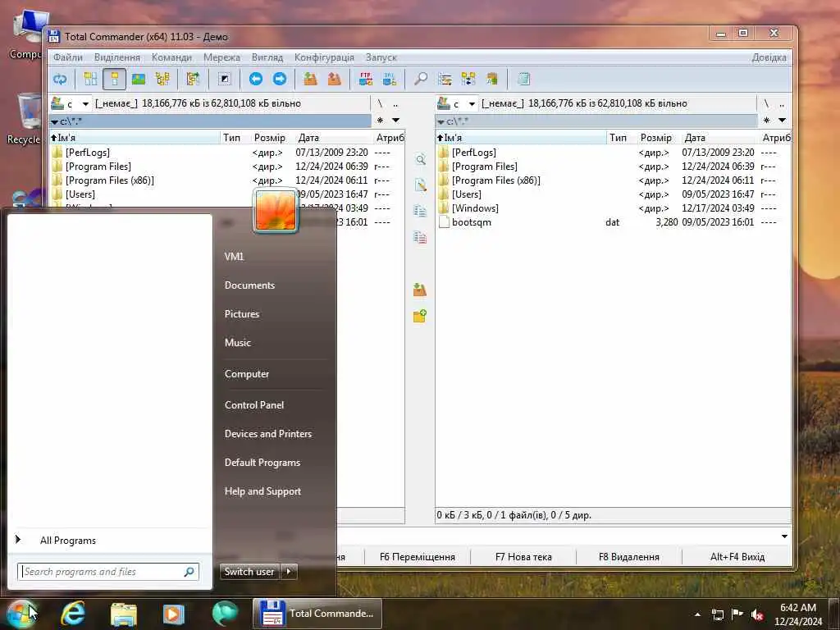Open the Команди menu
This screenshot has height=630, width=840.
click(x=171, y=57)
